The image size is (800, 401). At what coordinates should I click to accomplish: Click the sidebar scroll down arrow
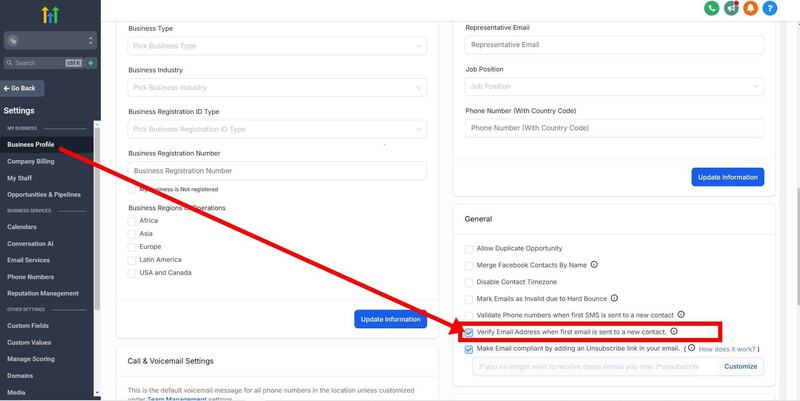97,392
